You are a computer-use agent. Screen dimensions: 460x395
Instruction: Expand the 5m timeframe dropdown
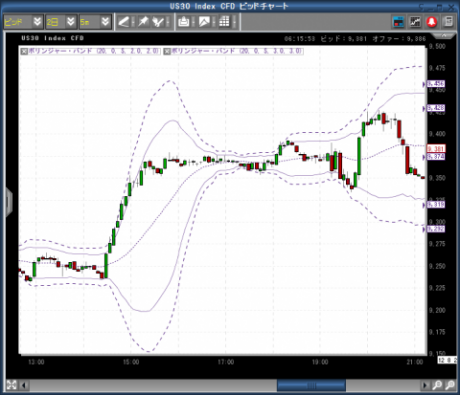pyautogui.click(x=105, y=22)
